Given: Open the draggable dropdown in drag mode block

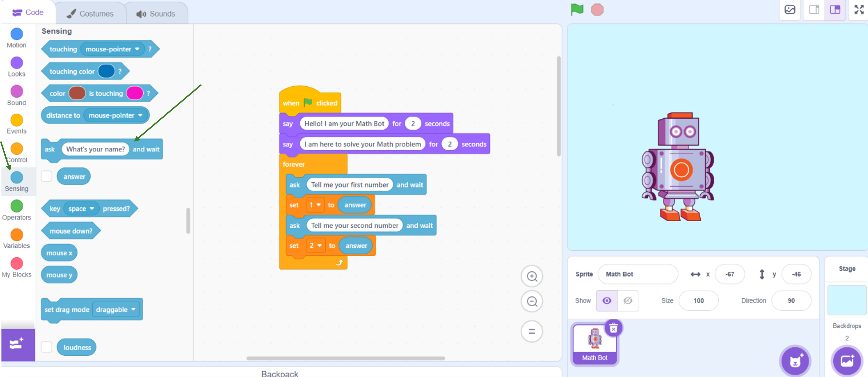Looking at the screenshot, I should (115, 309).
